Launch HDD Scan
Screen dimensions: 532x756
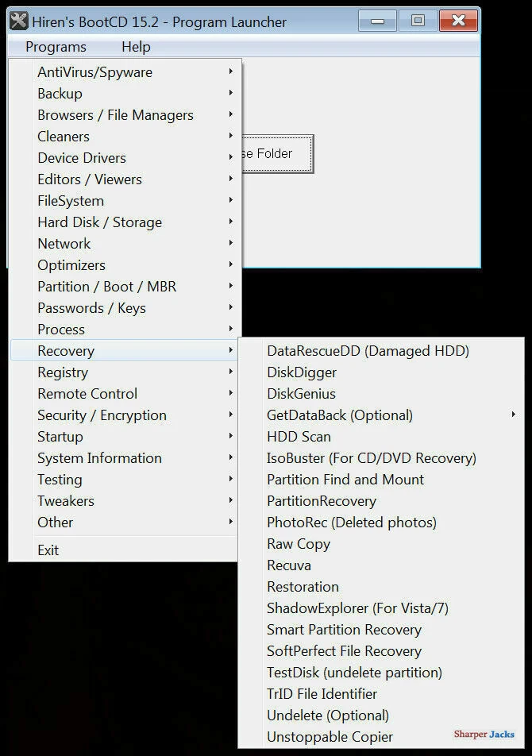pyautogui.click(x=380, y=436)
